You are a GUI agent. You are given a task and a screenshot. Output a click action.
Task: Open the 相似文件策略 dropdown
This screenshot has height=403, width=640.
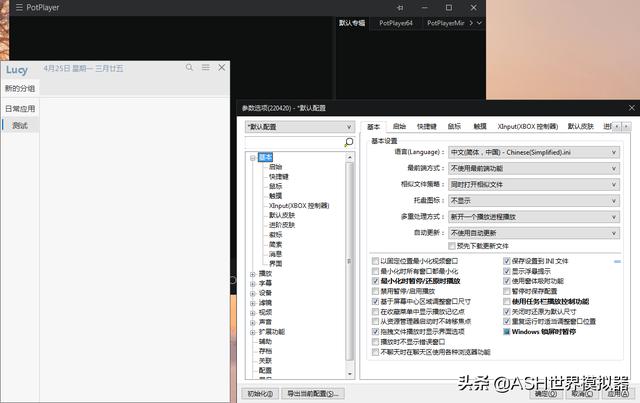point(534,185)
